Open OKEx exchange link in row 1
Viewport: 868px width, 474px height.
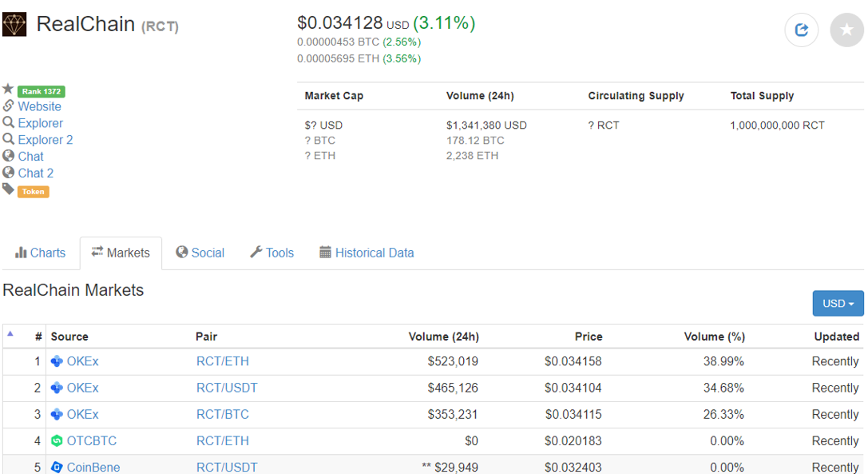pos(82,361)
